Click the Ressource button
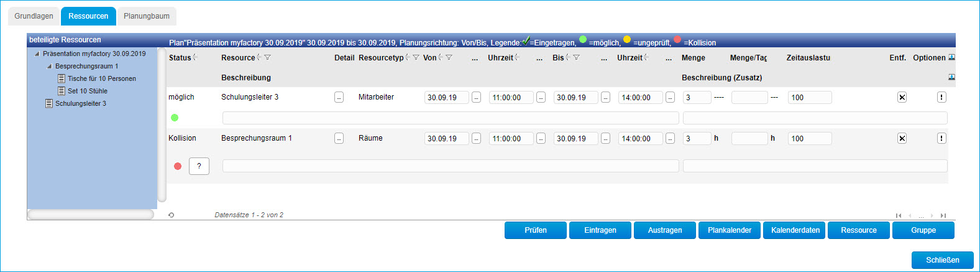This screenshot has width=980, height=272. pyautogui.click(x=859, y=230)
